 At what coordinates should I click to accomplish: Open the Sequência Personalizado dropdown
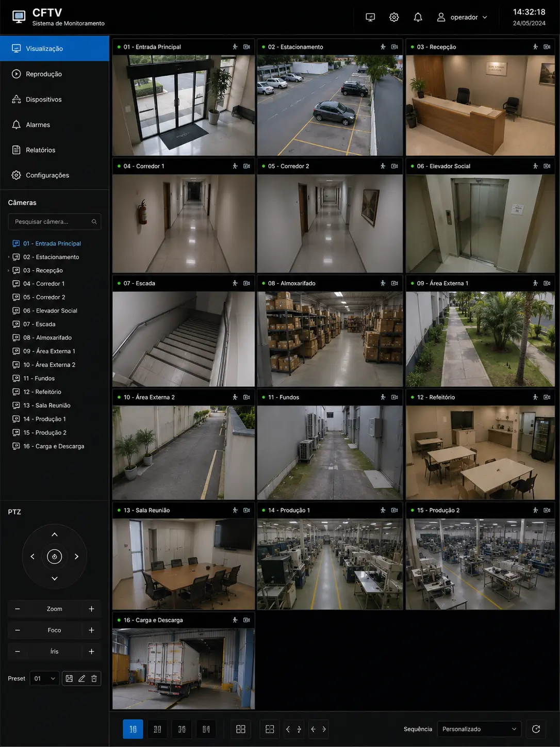tap(479, 729)
